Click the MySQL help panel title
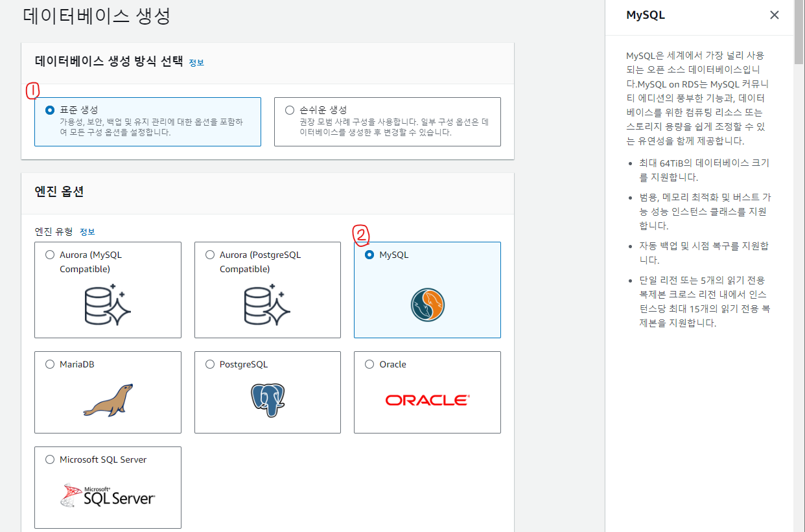This screenshot has width=805, height=532. [646, 15]
